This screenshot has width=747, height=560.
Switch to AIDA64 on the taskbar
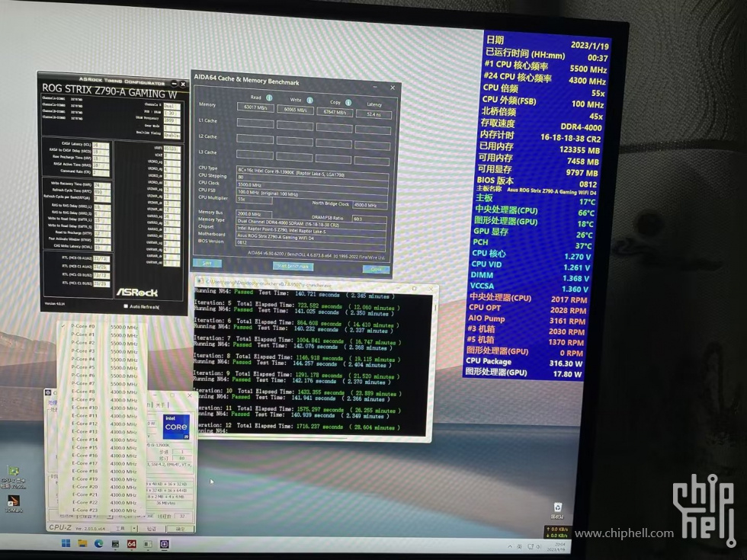click(131, 544)
